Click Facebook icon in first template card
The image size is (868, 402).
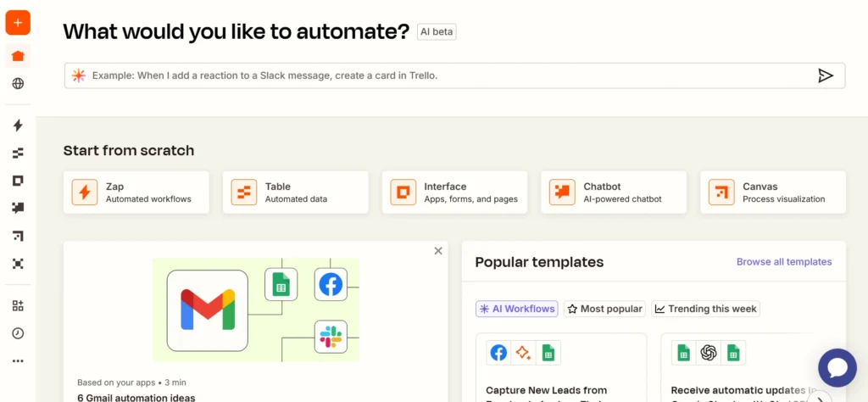coord(498,353)
